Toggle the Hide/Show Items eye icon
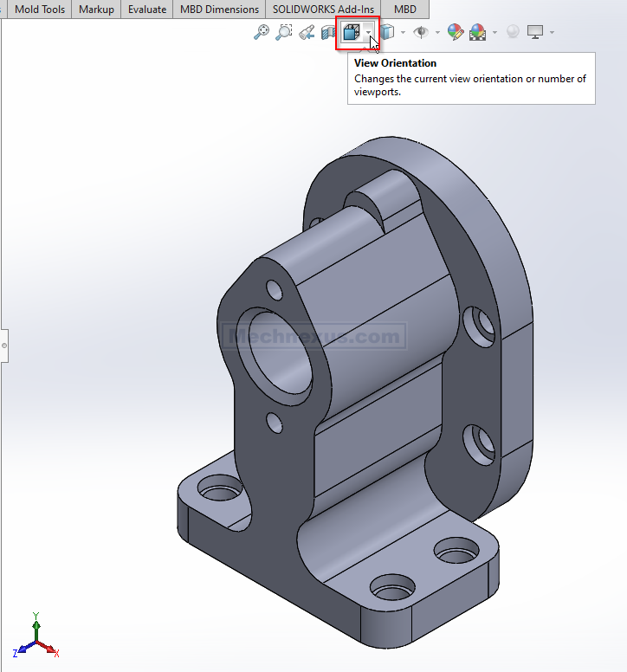Viewport: 627px width, 672px height. [x=422, y=33]
